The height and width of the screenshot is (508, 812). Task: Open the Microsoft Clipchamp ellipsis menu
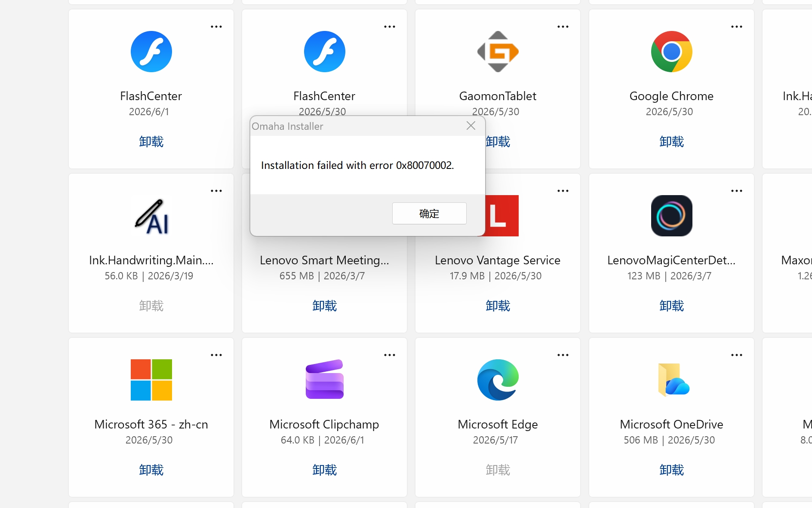(x=390, y=355)
